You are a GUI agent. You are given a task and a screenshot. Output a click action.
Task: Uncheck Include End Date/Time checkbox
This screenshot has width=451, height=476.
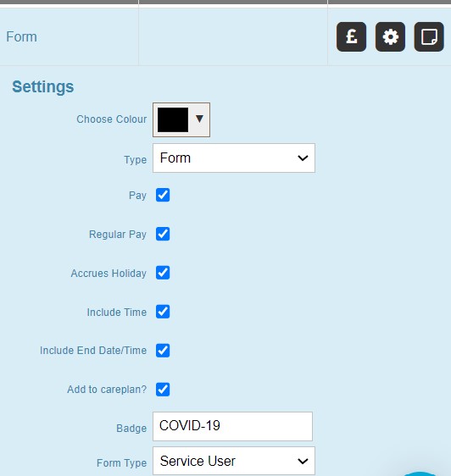click(x=163, y=351)
